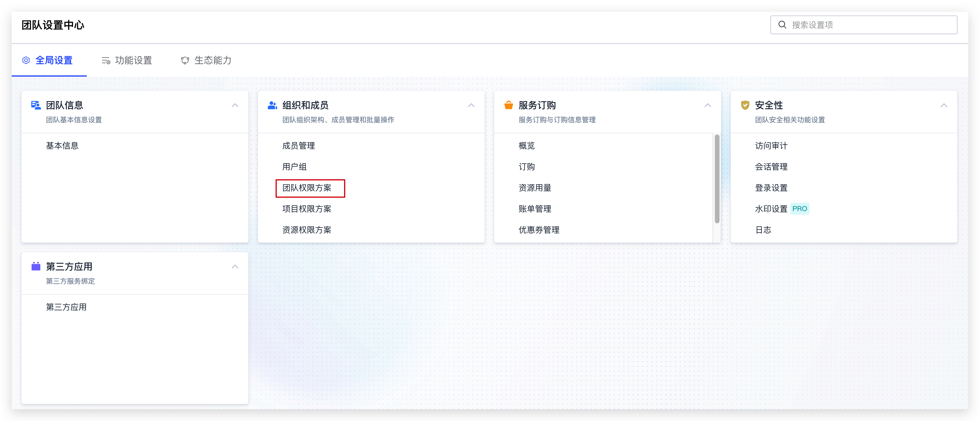Click the 组织和成员 card heading
Screen dimensions: 980x421
305,105
